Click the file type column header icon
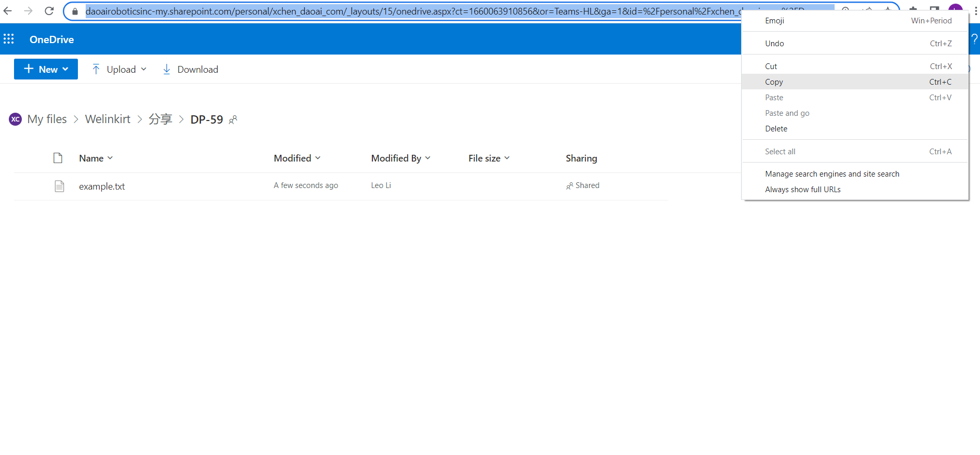 (x=58, y=158)
